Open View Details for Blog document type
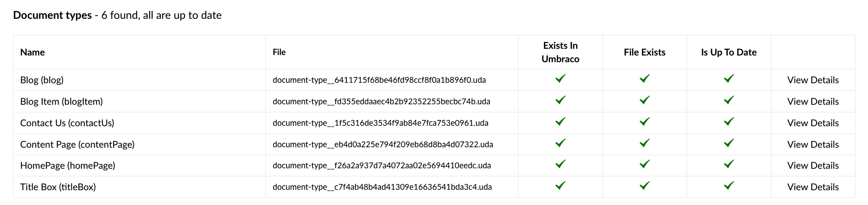The height and width of the screenshot is (205, 868). (x=813, y=80)
